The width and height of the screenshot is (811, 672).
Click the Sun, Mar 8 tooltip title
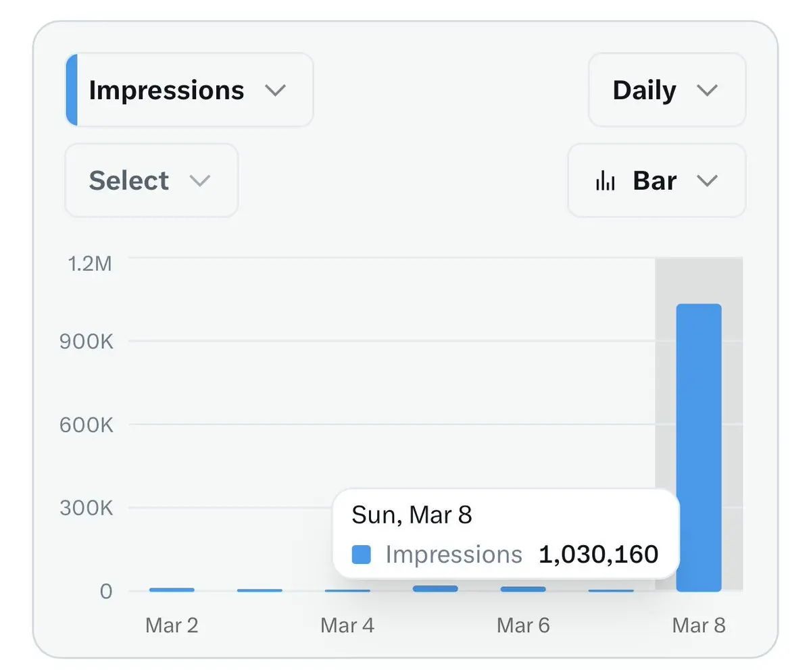[x=412, y=515]
